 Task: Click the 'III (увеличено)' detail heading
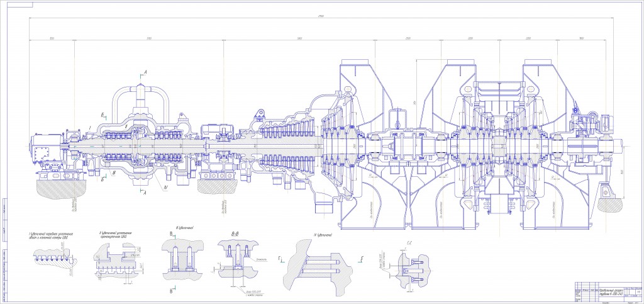184,227
